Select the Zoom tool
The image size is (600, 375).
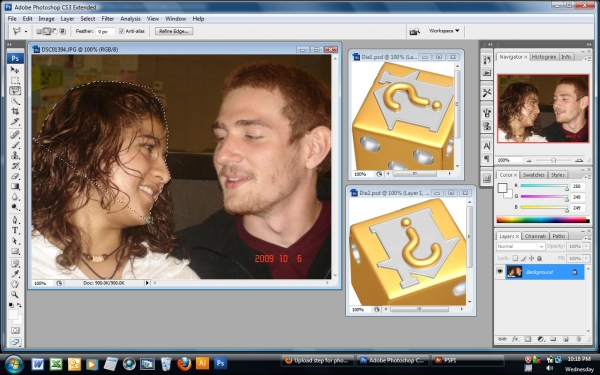coord(15,295)
